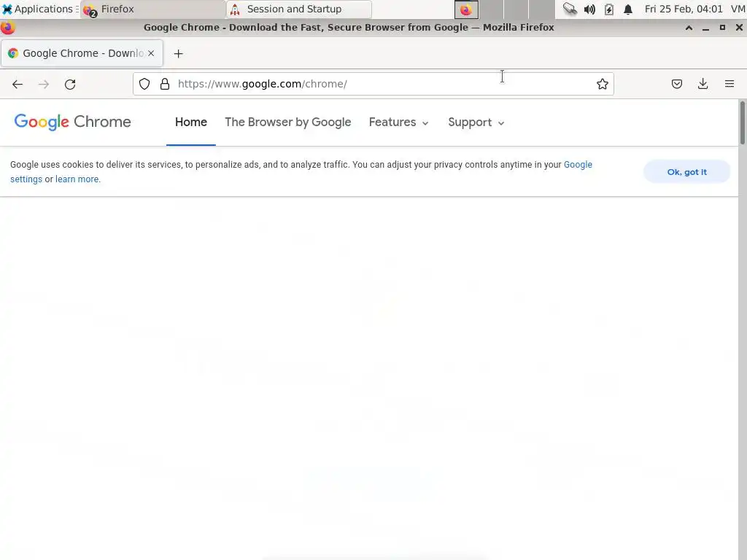Roll up the window with the up arrow
747x560 pixels.
click(x=689, y=28)
